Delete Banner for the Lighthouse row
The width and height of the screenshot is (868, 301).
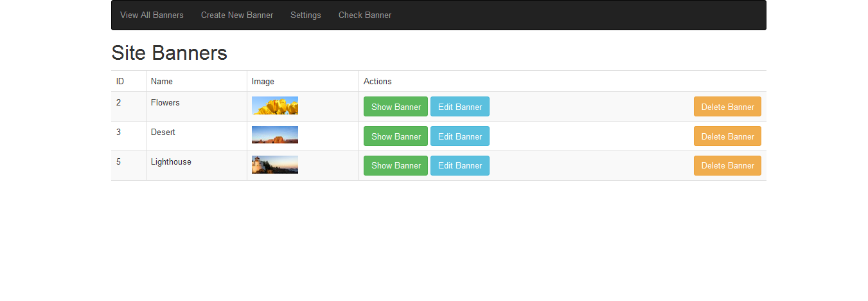coord(727,165)
